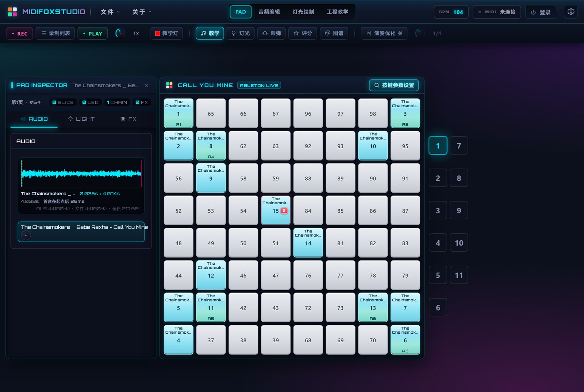
Task: Select the LIGHT tab in Pad Inspector
Action: click(81, 119)
